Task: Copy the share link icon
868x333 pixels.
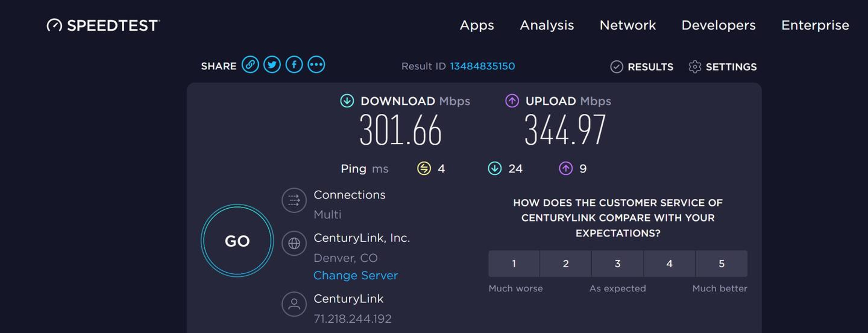Action: pyautogui.click(x=250, y=65)
